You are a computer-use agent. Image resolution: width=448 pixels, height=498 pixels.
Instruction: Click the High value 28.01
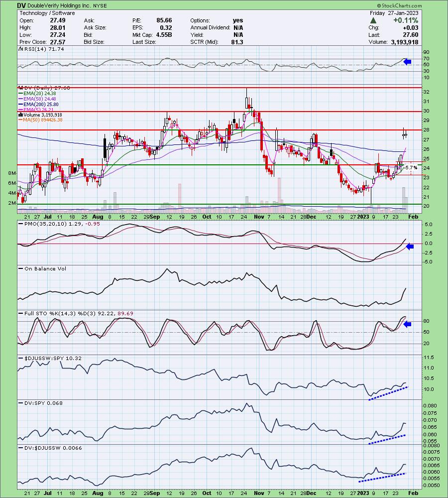point(57,27)
